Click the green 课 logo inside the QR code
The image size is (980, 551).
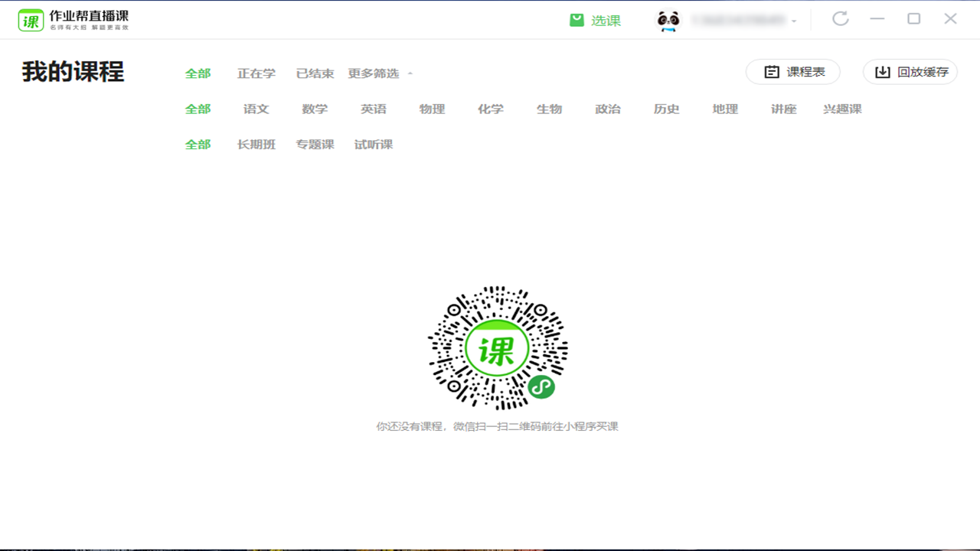(498, 348)
